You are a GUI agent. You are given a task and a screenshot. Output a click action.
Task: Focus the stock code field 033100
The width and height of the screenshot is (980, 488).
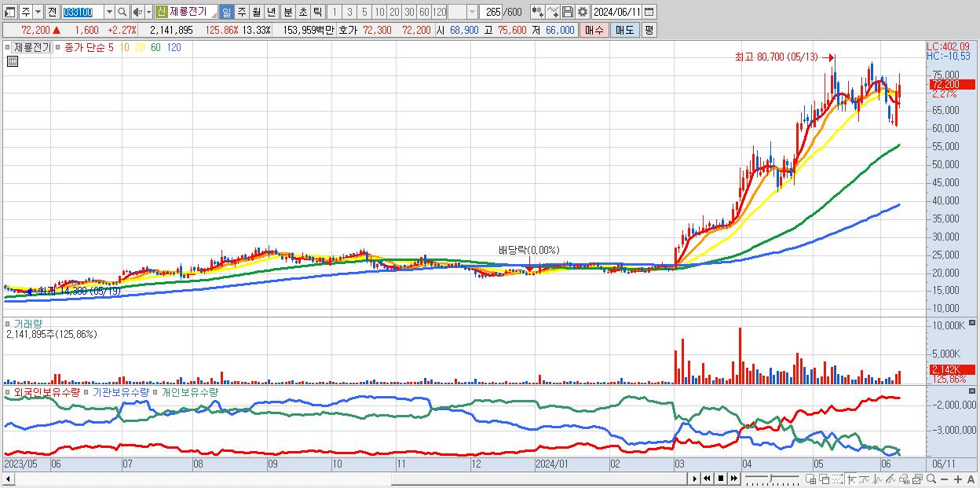point(82,12)
